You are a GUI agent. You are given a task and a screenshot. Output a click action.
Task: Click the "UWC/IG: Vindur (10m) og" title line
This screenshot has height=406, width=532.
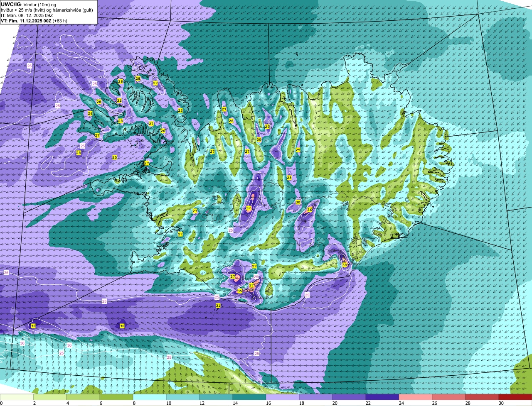28,4
